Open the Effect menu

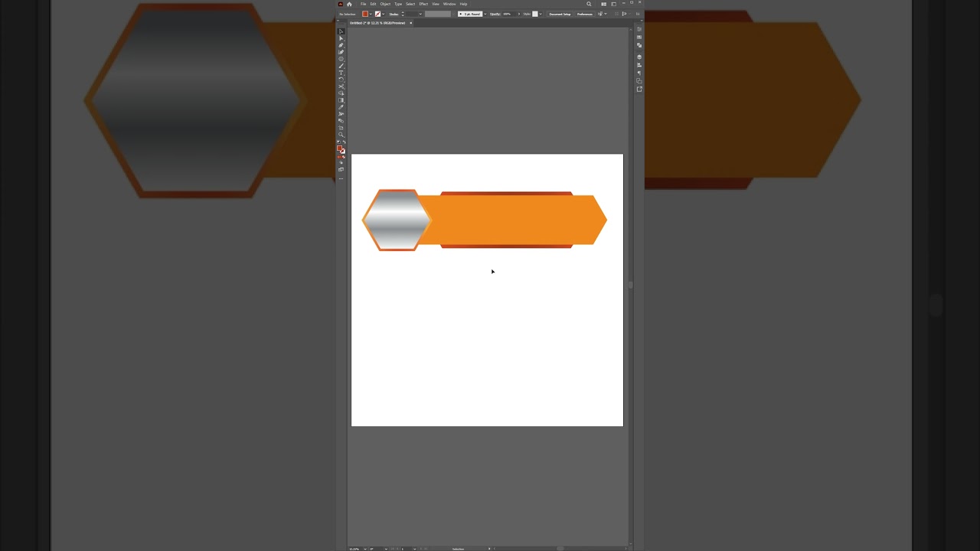[x=423, y=4]
